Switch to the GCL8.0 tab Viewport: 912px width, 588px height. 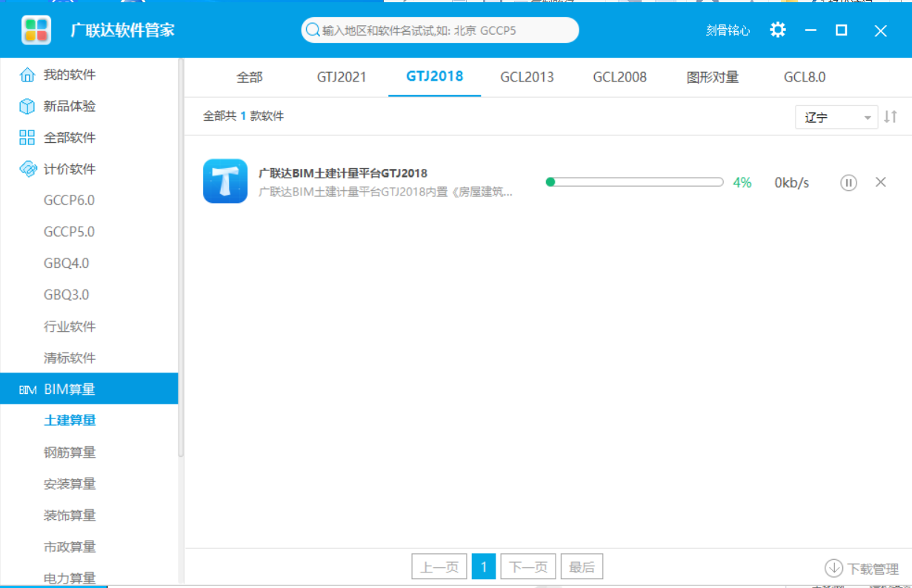(x=805, y=77)
